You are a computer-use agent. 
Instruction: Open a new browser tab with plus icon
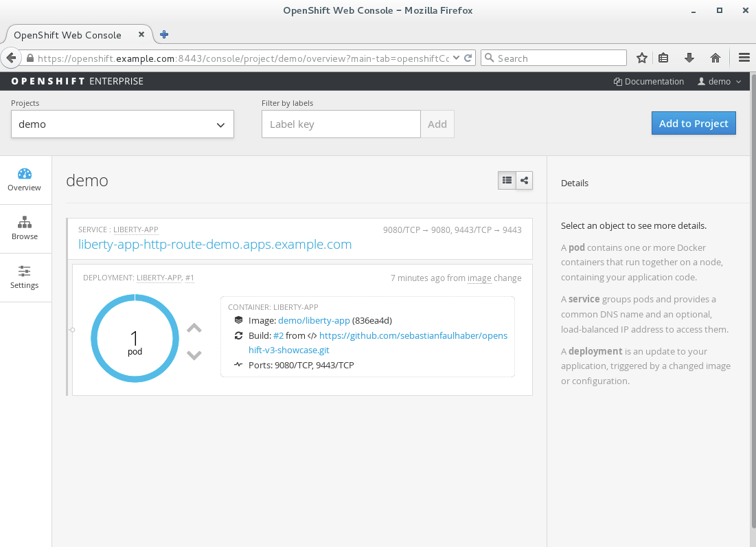[164, 34]
